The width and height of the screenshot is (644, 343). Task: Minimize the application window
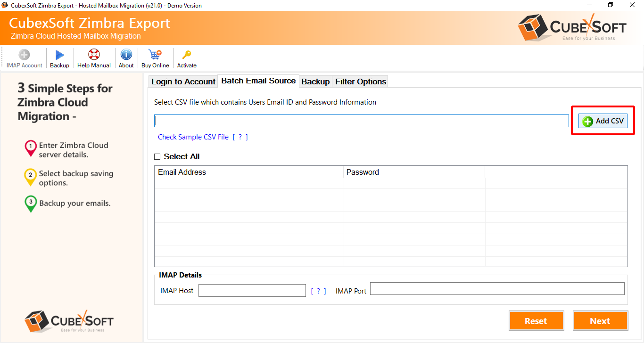[x=589, y=5]
